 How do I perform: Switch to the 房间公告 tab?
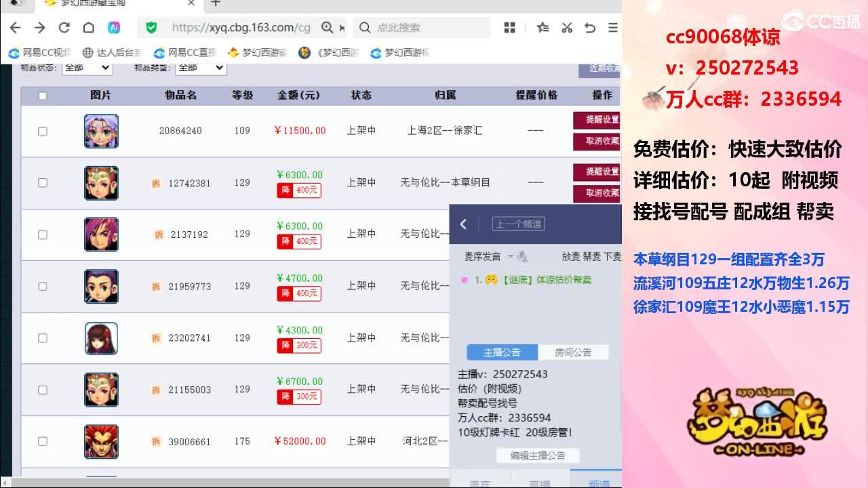coord(573,352)
